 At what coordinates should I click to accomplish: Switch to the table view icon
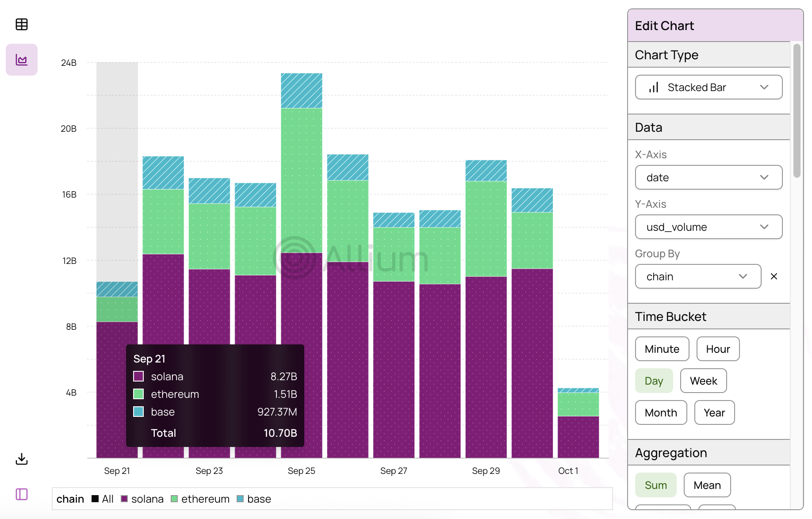click(22, 24)
